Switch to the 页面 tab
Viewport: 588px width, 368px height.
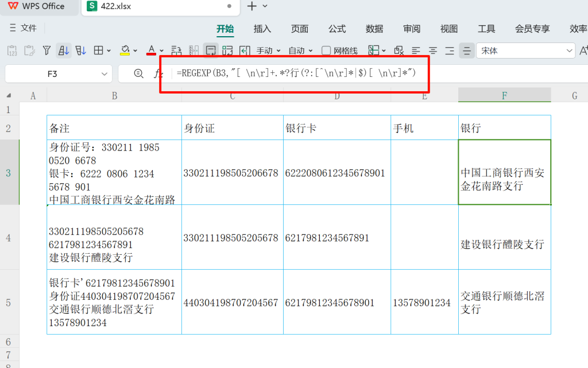[x=300, y=29]
